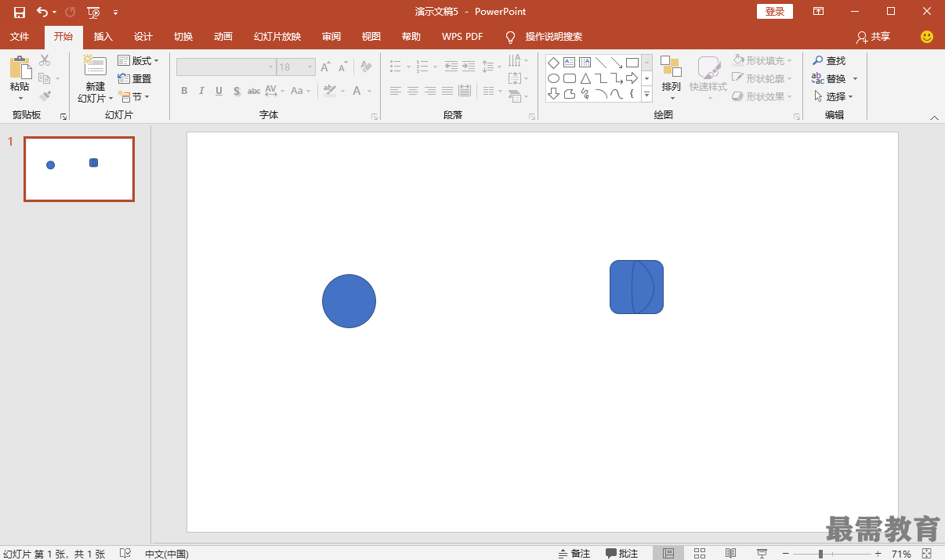Image resolution: width=945 pixels, height=560 pixels.
Task: Select the diamond shape in shapes gallery
Action: pyautogui.click(x=553, y=63)
